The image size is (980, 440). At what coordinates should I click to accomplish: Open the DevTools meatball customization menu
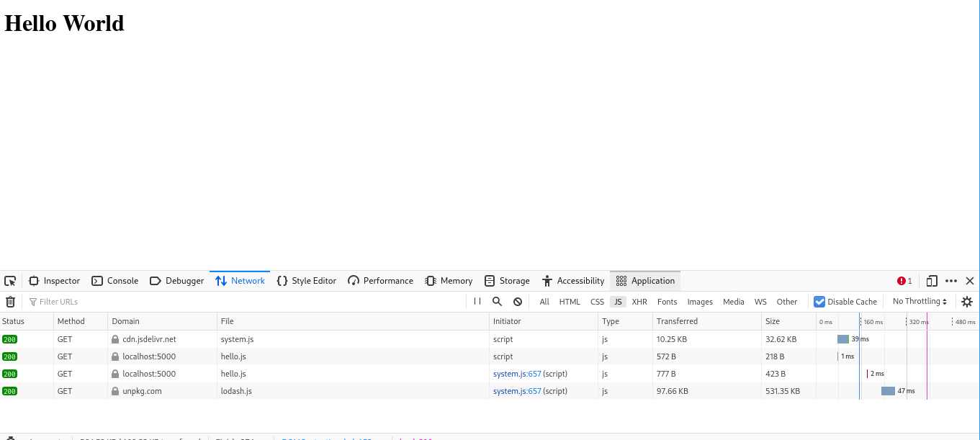(x=951, y=281)
